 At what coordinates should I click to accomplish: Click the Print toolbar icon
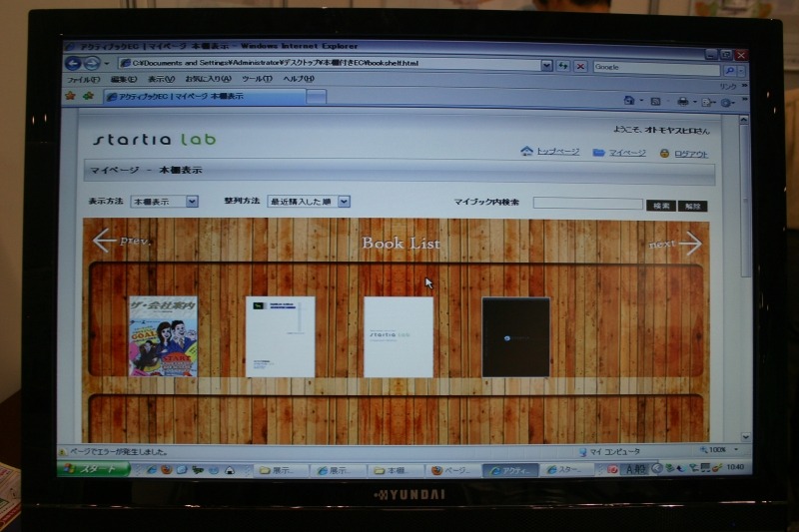(683, 103)
